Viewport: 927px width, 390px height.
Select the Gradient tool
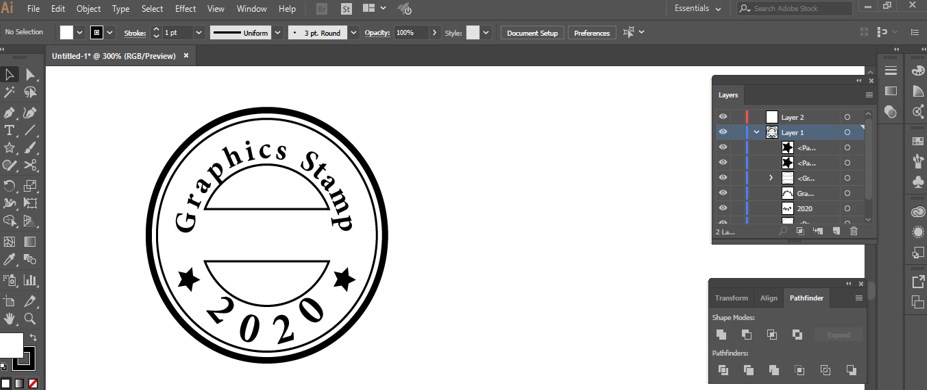click(30, 242)
